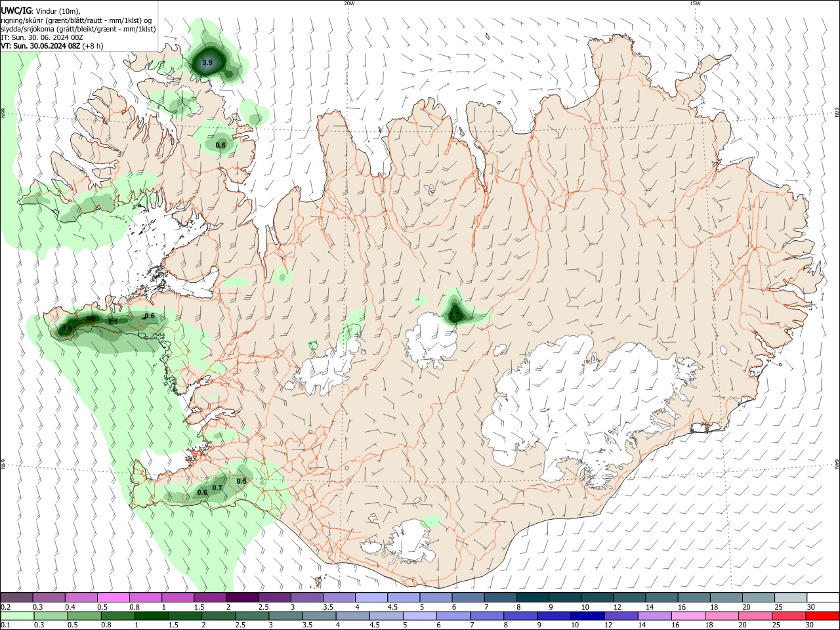Image resolution: width=840 pixels, height=630 pixels.
Task: Select the bright pink 0.5 snow-scale swatch
Action: (113, 597)
